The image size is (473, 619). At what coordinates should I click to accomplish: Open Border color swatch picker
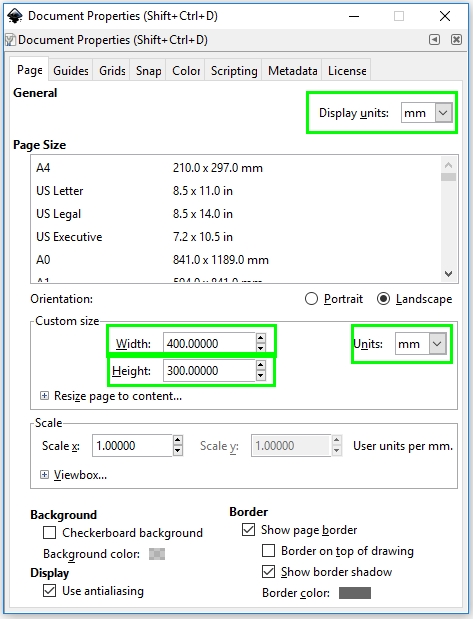coord(355,593)
